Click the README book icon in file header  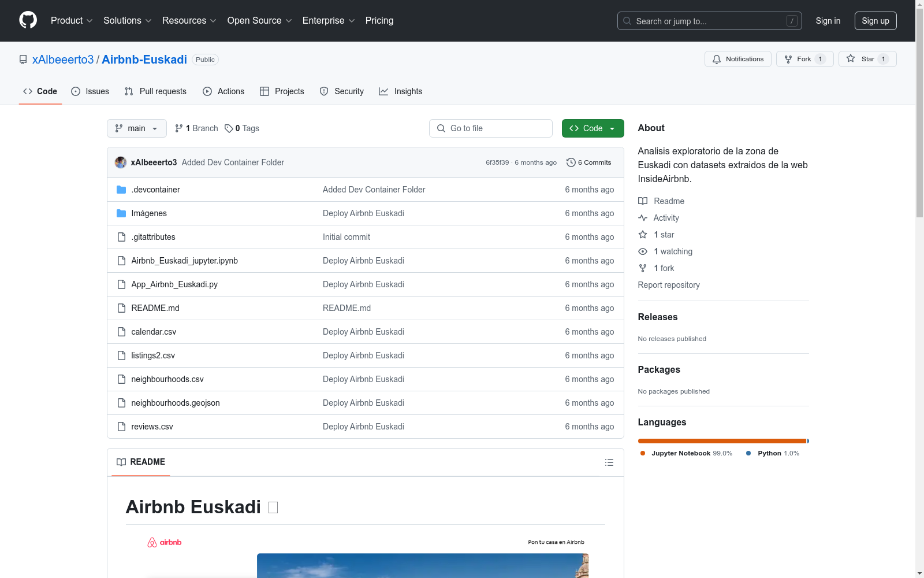(121, 462)
